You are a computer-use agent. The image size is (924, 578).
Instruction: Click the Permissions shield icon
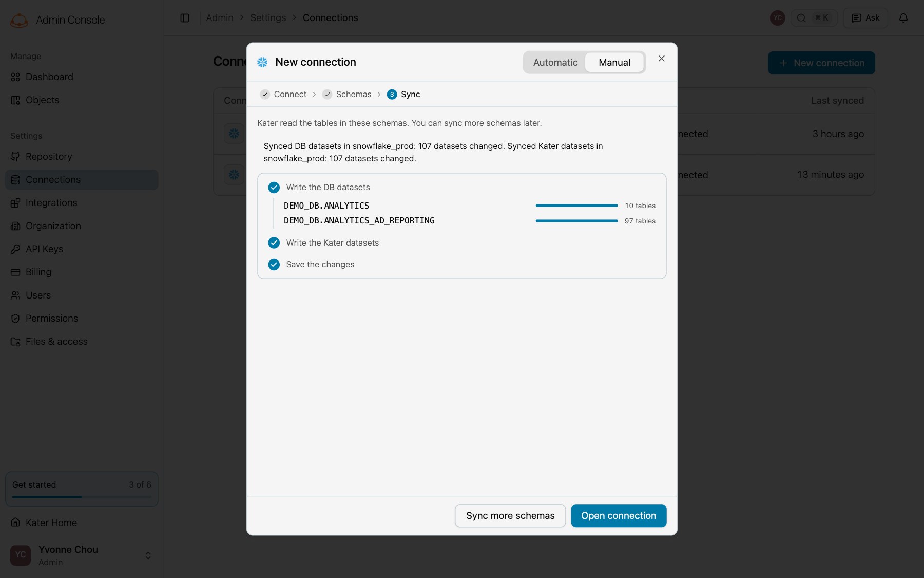click(15, 319)
